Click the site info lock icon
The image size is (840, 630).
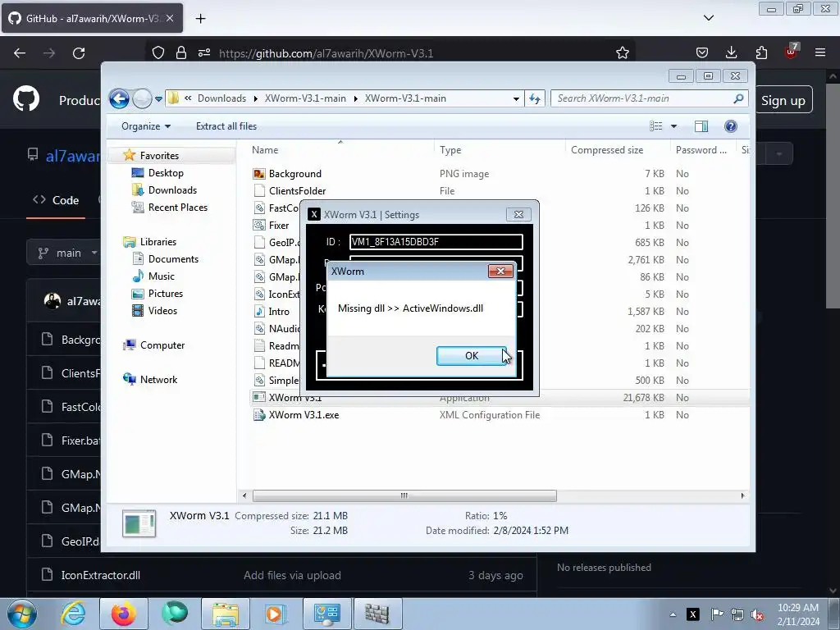point(181,53)
